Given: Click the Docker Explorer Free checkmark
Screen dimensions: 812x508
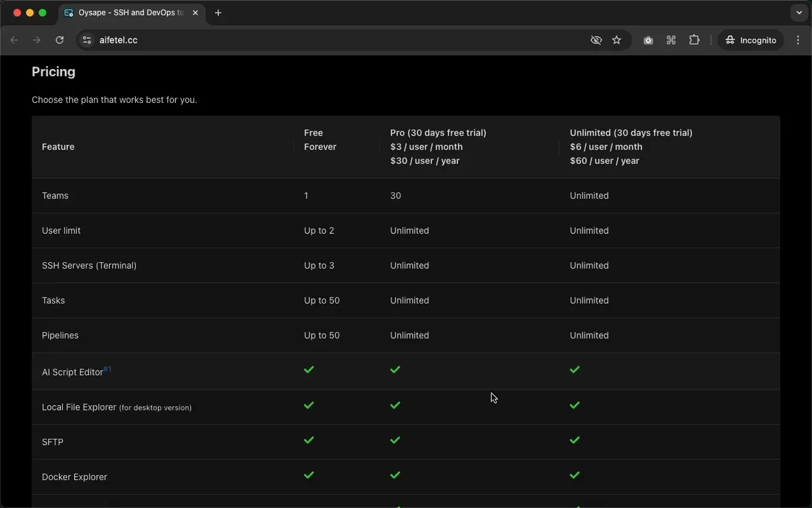Looking at the screenshot, I should (x=309, y=475).
